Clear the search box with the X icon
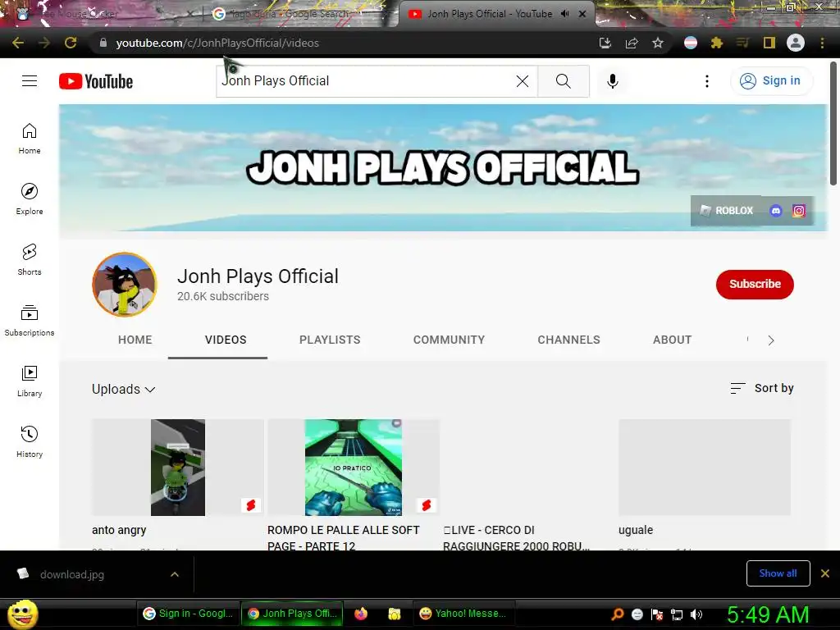 [523, 81]
